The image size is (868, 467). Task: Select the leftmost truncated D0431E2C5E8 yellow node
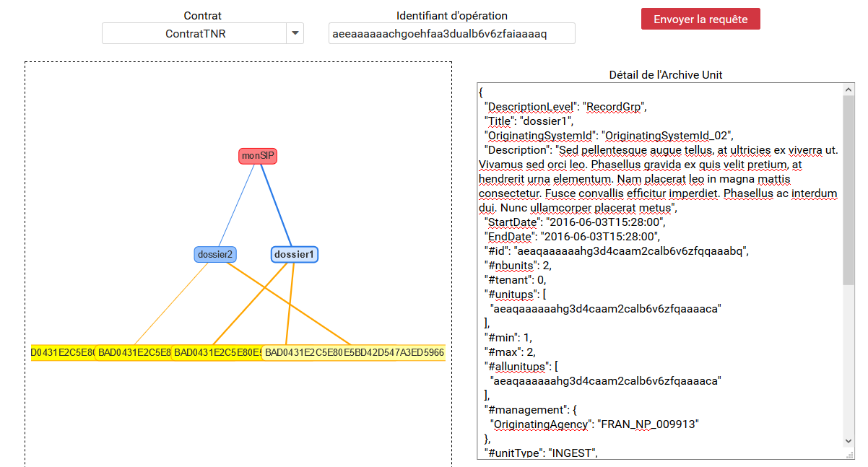pos(62,352)
